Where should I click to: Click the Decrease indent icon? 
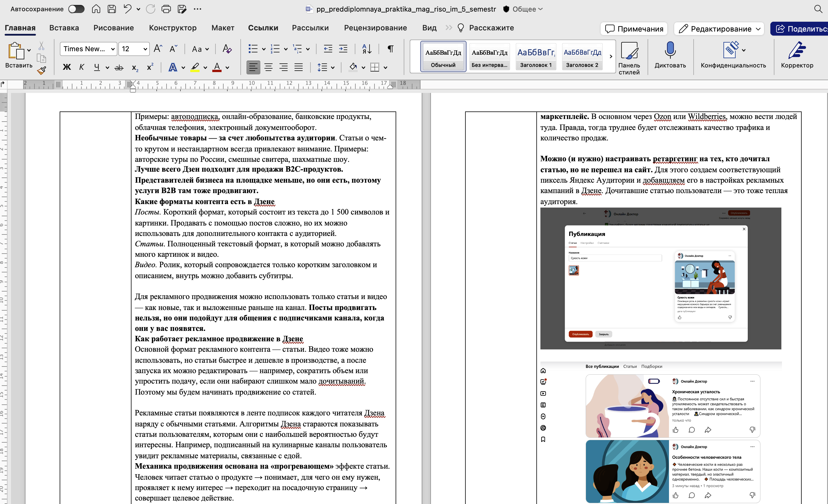coord(328,49)
